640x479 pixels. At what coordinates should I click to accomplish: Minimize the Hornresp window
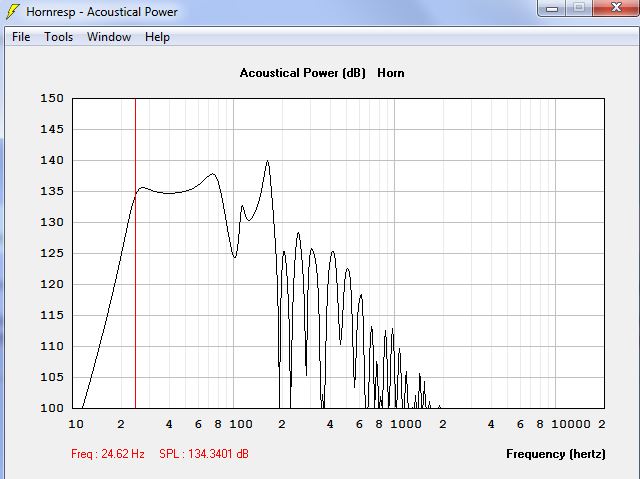coord(552,7)
